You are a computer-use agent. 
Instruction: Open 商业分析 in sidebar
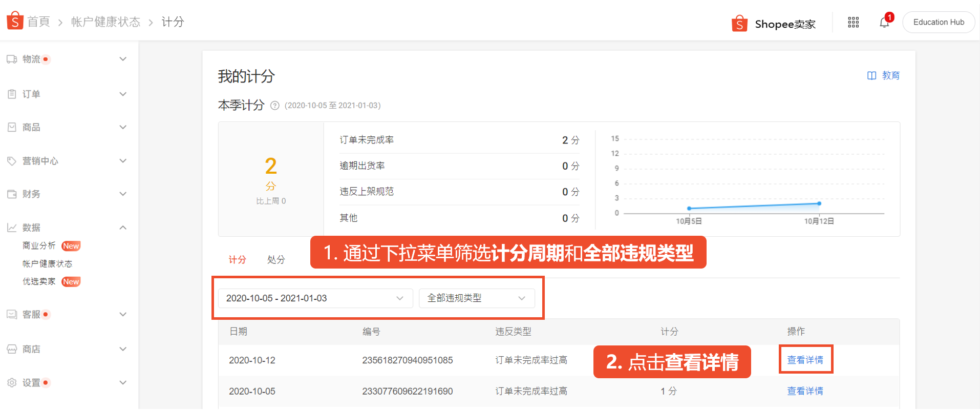[39, 246]
